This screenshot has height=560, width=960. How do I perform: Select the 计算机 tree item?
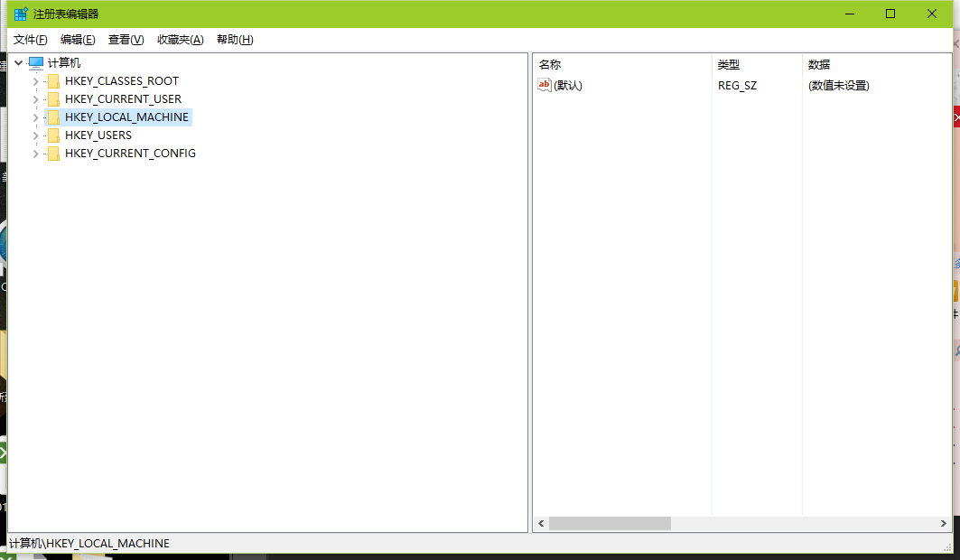point(68,62)
